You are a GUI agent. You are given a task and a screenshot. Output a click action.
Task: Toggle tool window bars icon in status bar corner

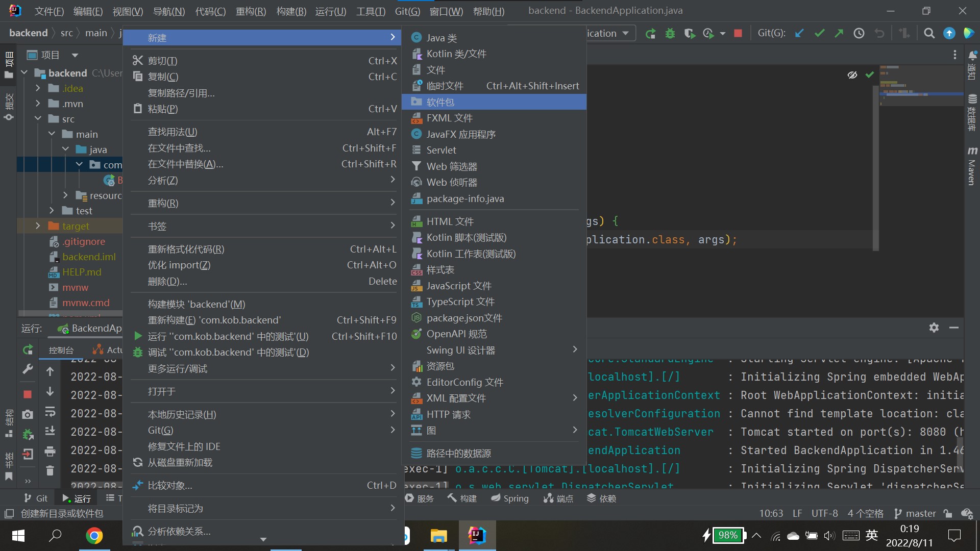(x=9, y=514)
